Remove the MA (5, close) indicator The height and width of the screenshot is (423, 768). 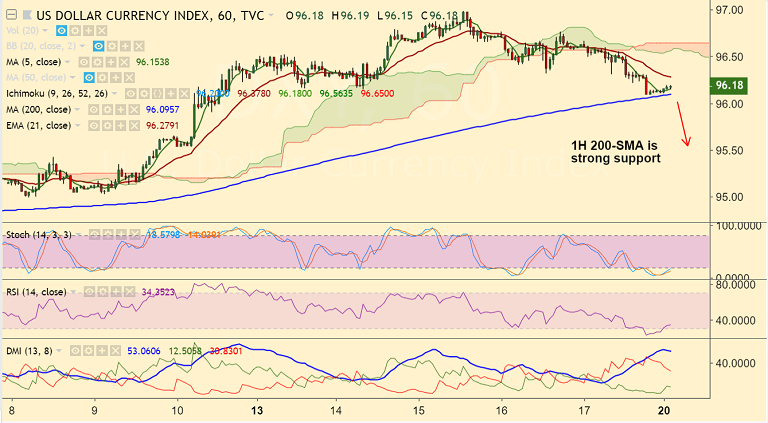click(x=124, y=62)
